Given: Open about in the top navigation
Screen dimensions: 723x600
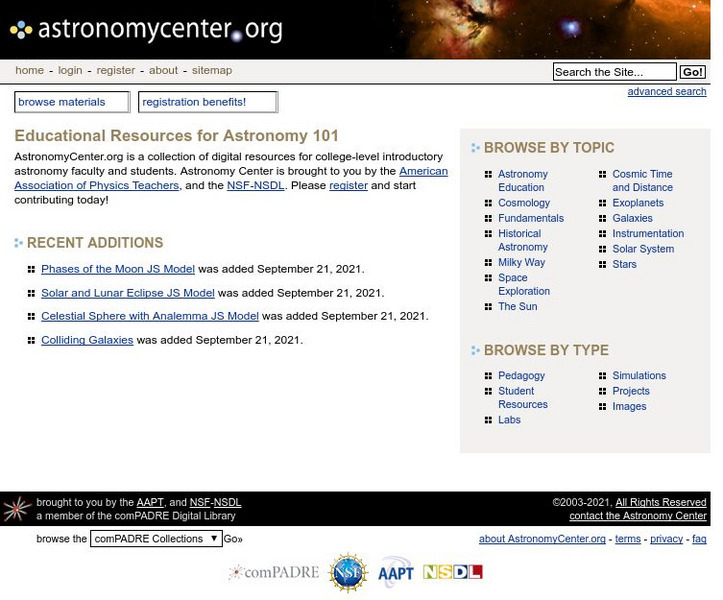Looking at the screenshot, I should (x=163, y=70).
